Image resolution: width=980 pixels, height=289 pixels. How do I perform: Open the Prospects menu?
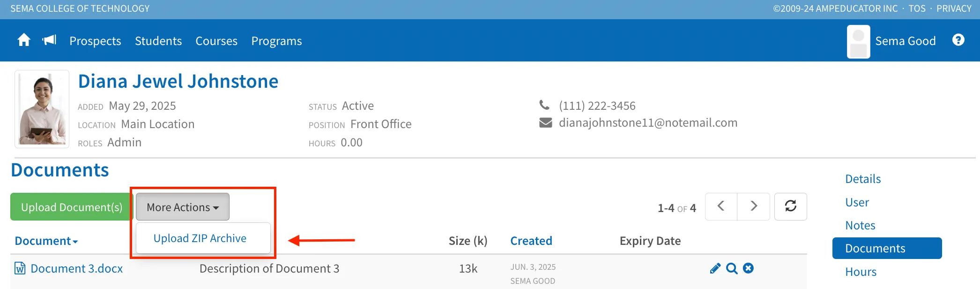tap(95, 41)
